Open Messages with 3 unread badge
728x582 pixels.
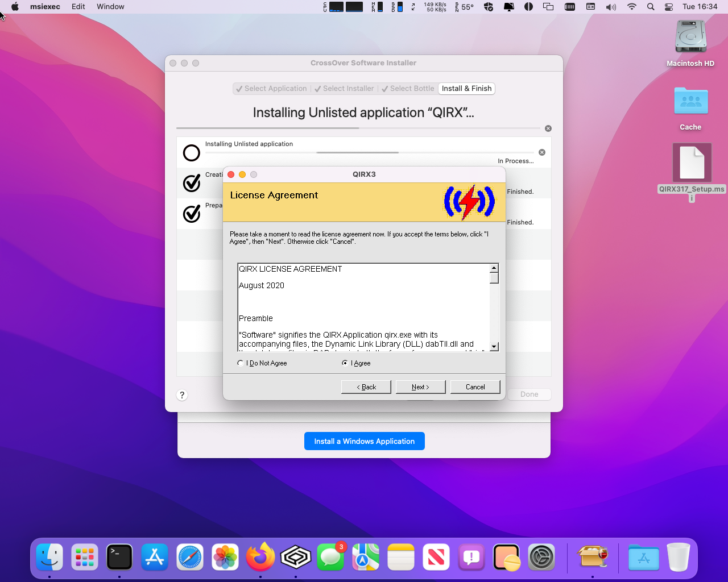click(x=330, y=557)
